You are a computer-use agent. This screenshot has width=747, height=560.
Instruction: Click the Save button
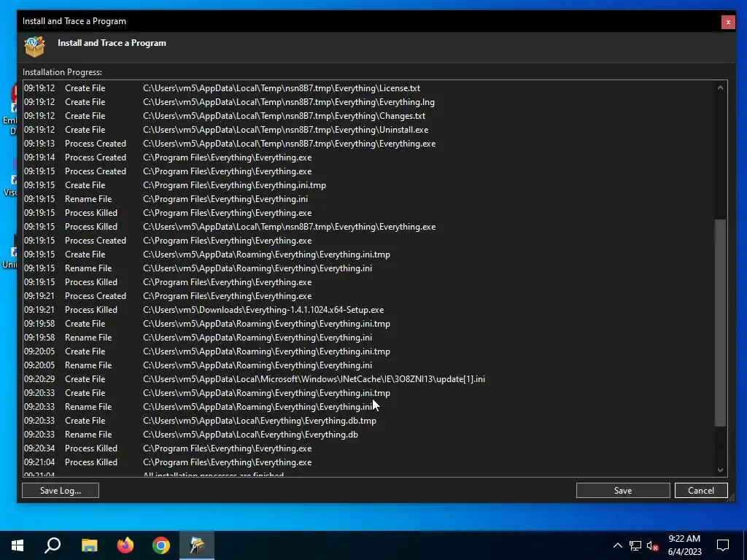coord(623,491)
